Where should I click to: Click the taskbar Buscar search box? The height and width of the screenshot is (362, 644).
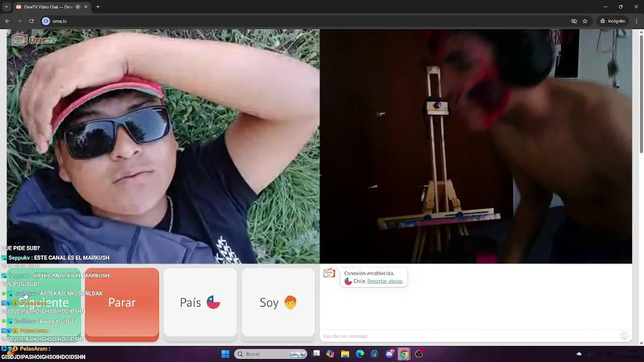(x=272, y=354)
